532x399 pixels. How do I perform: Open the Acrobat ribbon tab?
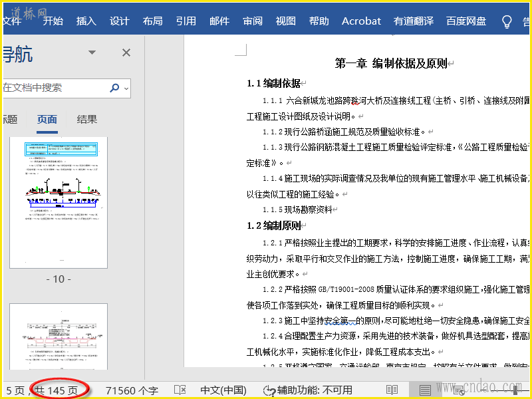(x=361, y=21)
